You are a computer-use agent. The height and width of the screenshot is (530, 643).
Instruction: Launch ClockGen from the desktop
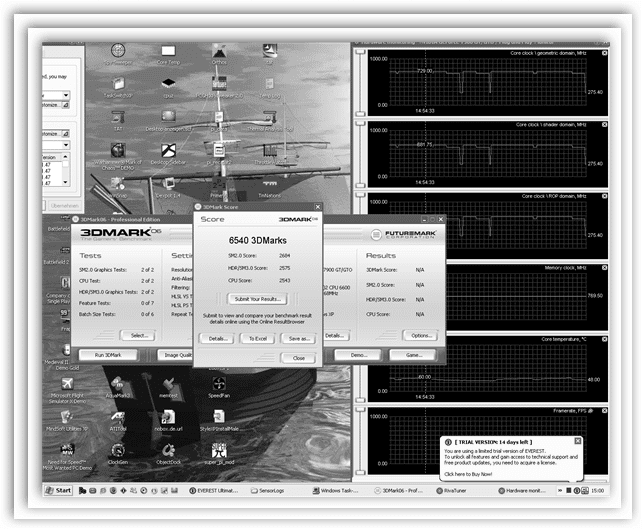(118, 454)
